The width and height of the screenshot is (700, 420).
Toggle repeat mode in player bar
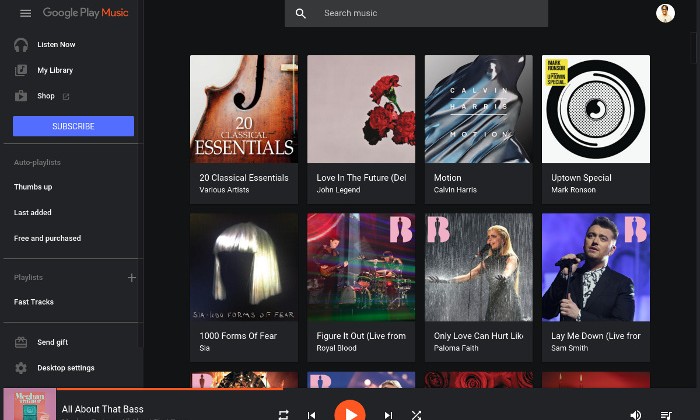pyautogui.click(x=283, y=415)
